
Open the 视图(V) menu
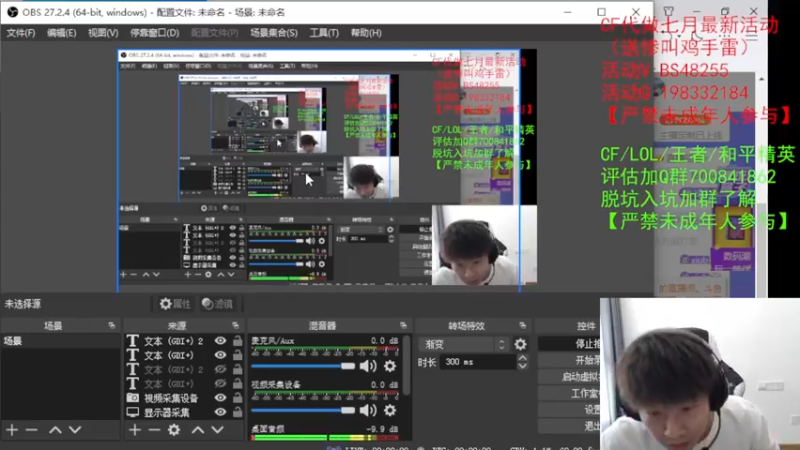pyautogui.click(x=103, y=33)
